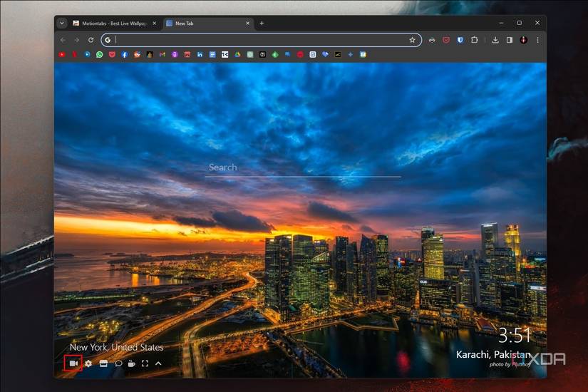Image resolution: width=588 pixels, height=392 pixels.
Task: Open the Google Drive bookmark
Action: pyautogui.click(x=237, y=54)
